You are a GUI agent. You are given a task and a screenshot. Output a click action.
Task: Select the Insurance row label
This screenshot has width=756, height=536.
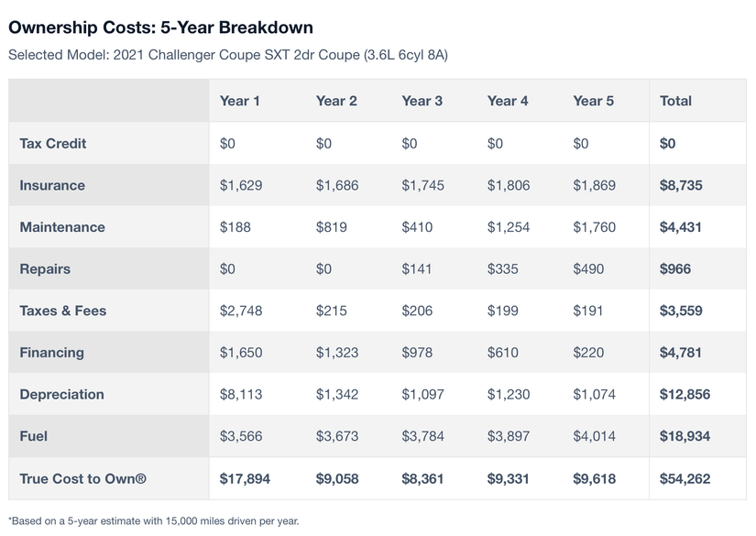click(x=52, y=185)
